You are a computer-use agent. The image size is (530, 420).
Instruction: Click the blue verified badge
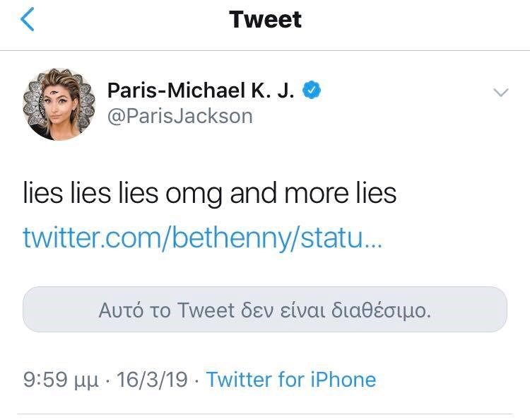pyautogui.click(x=312, y=90)
